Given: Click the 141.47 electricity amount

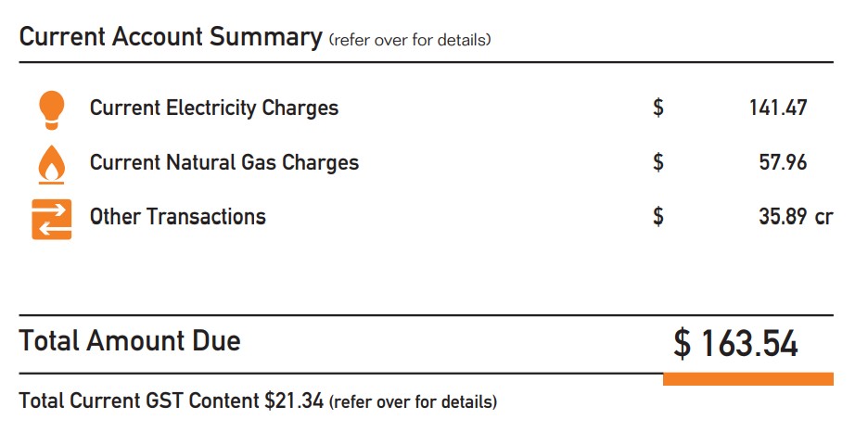Looking at the screenshot, I should 778,108.
